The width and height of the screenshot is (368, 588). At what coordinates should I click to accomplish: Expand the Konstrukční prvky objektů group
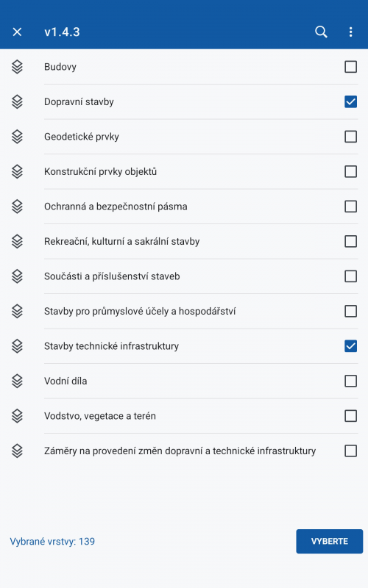(100, 172)
